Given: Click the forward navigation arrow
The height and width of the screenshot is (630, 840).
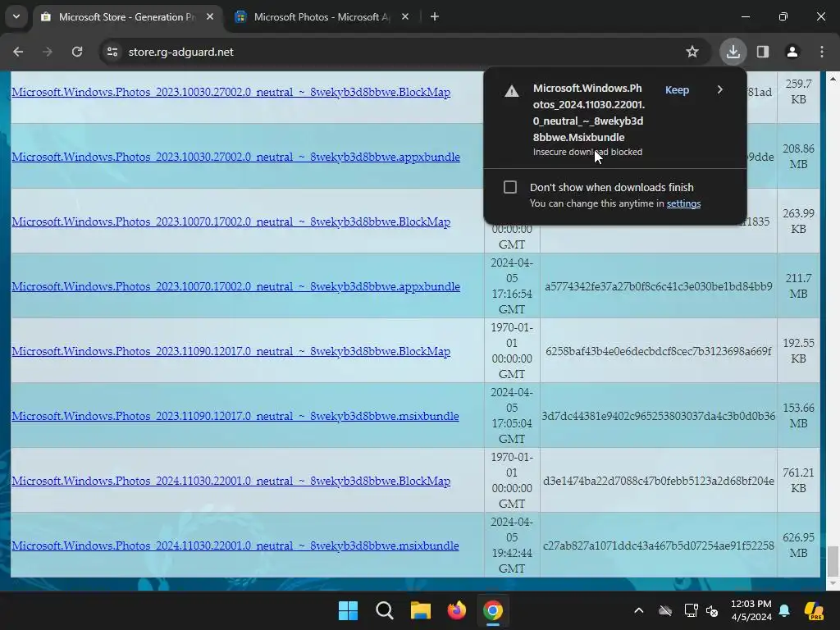Looking at the screenshot, I should coord(48,52).
